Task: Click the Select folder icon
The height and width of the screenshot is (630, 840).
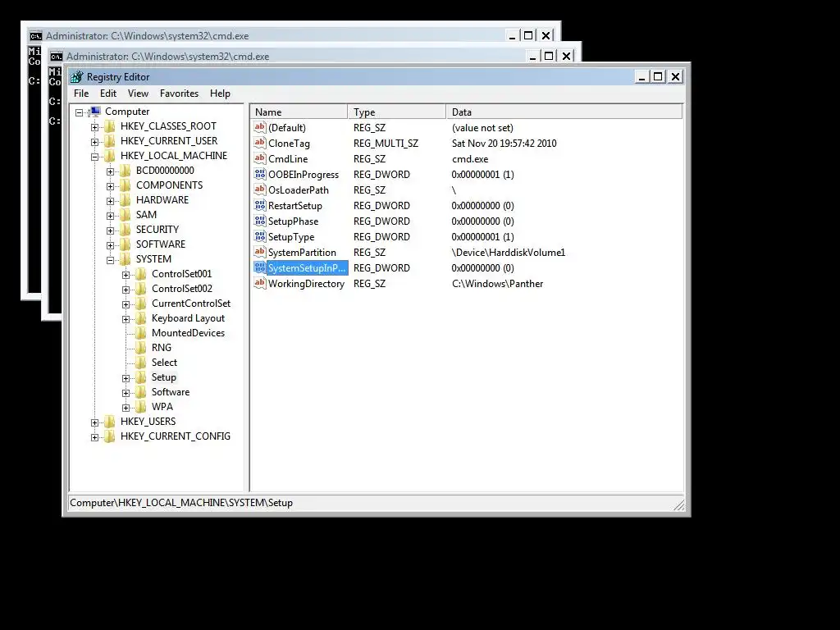Action: 141,362
